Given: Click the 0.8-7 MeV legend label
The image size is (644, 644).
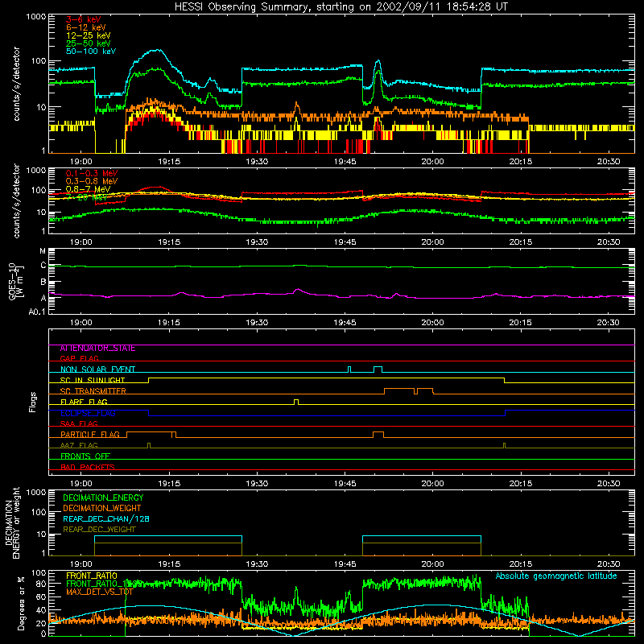Looking at the screenshot, I should click(x=89, y=189).
